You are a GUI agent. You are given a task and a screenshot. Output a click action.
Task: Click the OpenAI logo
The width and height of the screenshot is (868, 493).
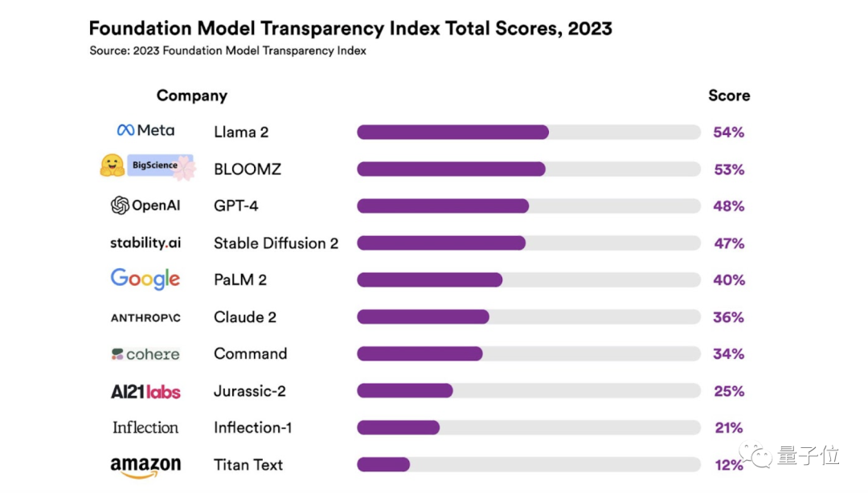[145, 206]
